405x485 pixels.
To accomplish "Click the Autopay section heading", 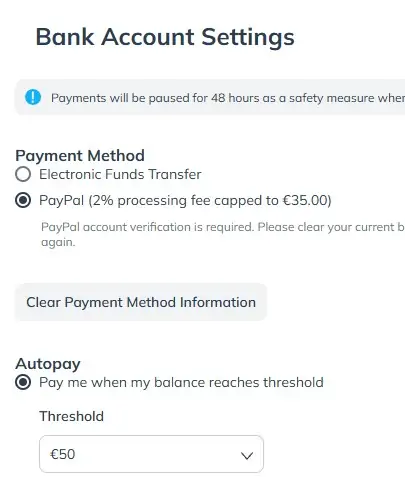I will (48, 364).
